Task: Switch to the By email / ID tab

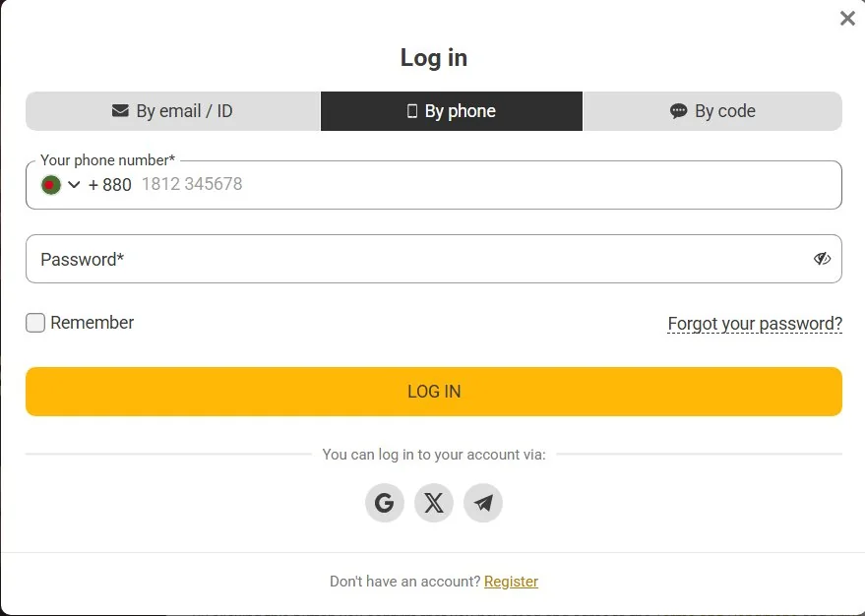Action: coord(172,111)
